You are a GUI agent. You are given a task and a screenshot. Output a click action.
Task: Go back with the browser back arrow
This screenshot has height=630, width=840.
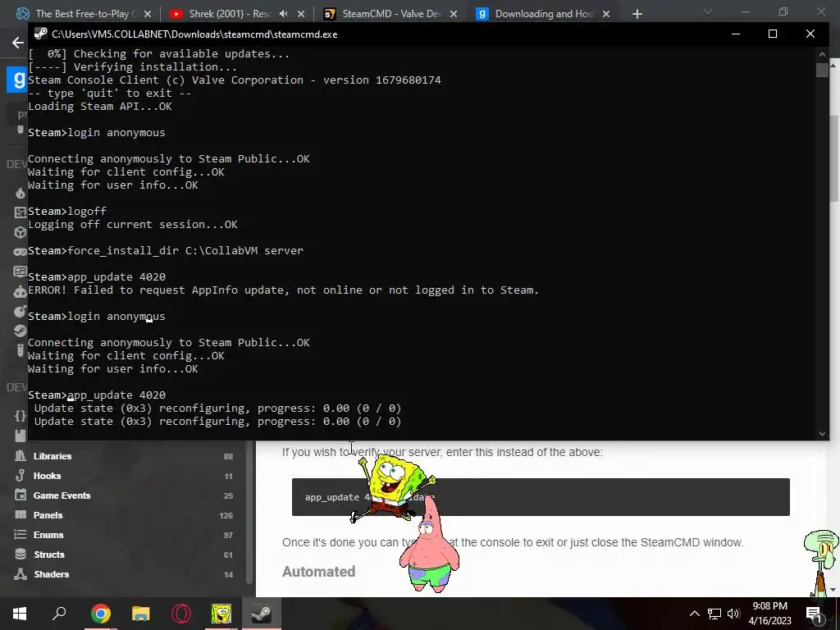pyautogui.click(x=18, y=43)
